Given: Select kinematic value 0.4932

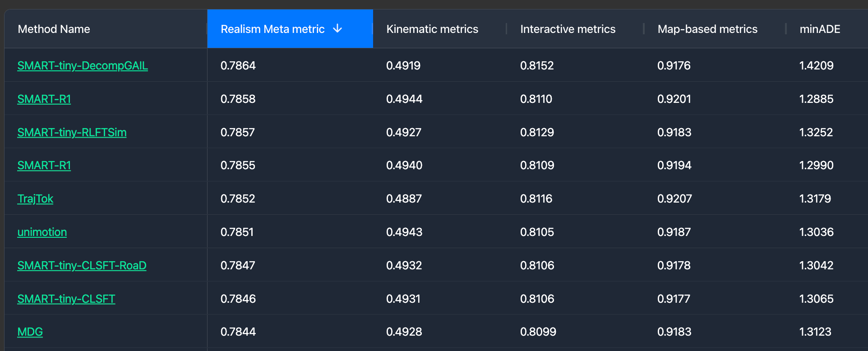Looking at the screenshot, I should [x=404, y=266].
